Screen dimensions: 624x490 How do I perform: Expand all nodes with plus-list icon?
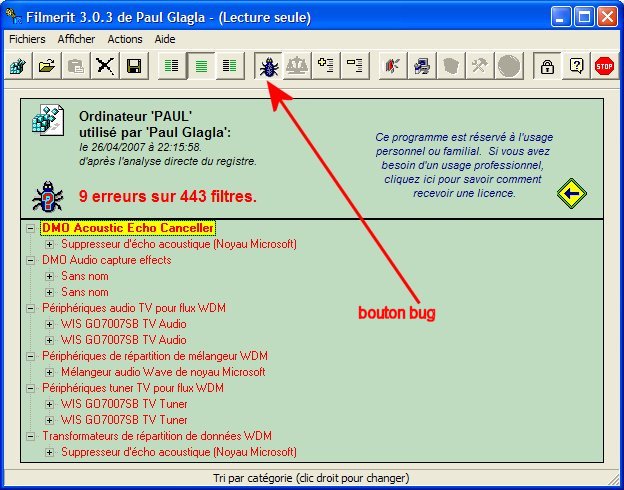pos(326,66)
